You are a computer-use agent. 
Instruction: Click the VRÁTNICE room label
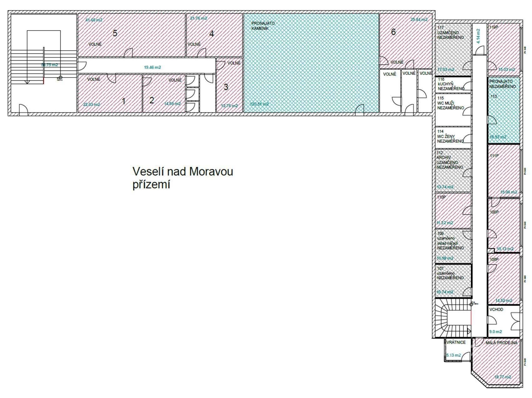click(456, 342)
